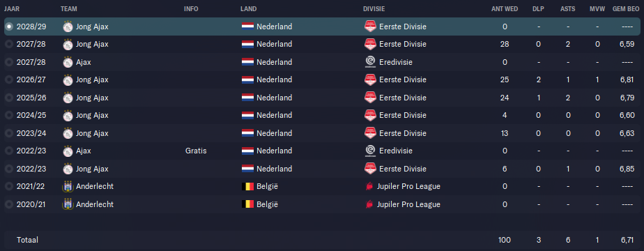Click the ASTS column header
The width and height of the screenshot is (644, 251).
point(567,8)
